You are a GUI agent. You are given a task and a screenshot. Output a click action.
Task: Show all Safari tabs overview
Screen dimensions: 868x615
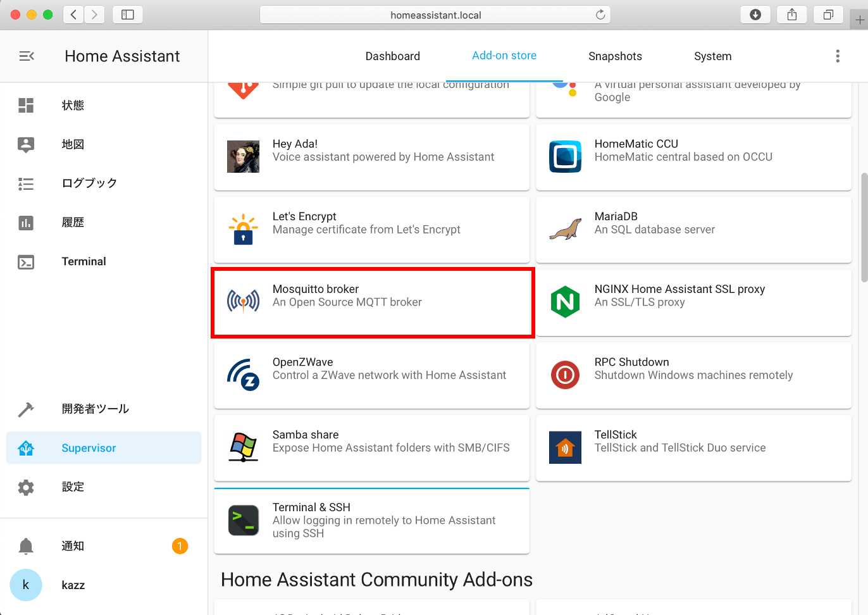click(x=829, y=15)
